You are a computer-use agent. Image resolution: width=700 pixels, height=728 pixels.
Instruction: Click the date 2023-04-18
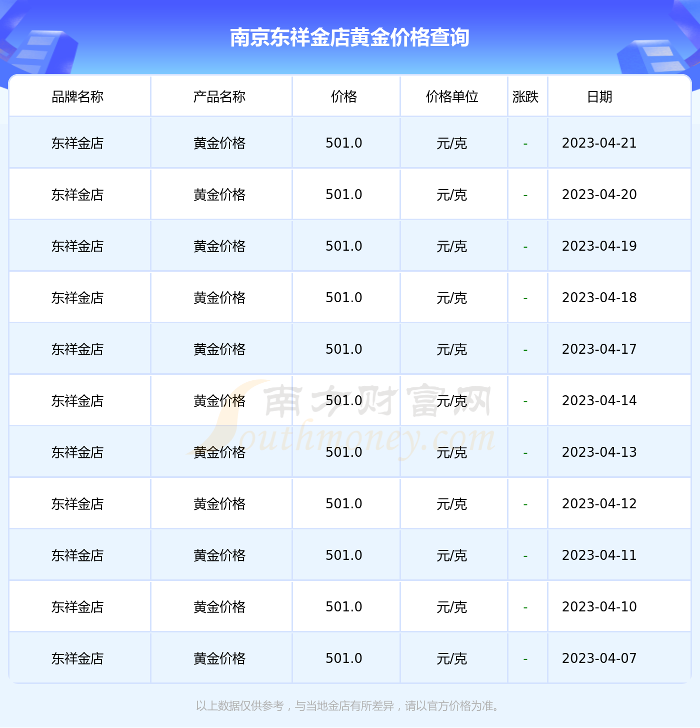click(599, 298)
